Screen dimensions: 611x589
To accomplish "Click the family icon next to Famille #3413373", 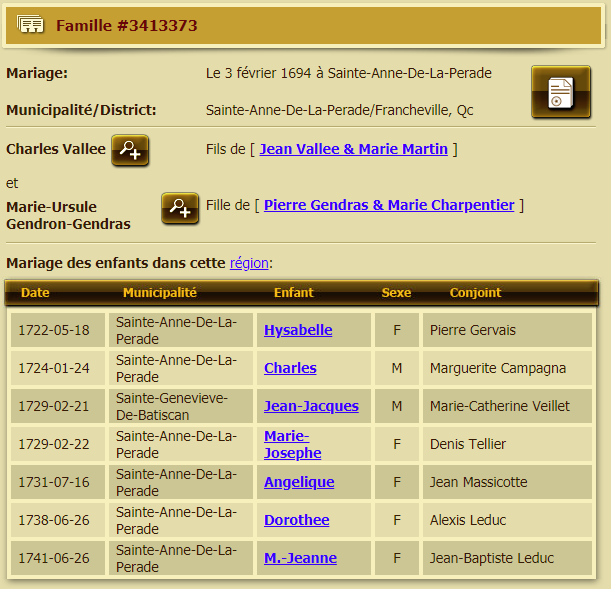I will [x=30, y=24].
